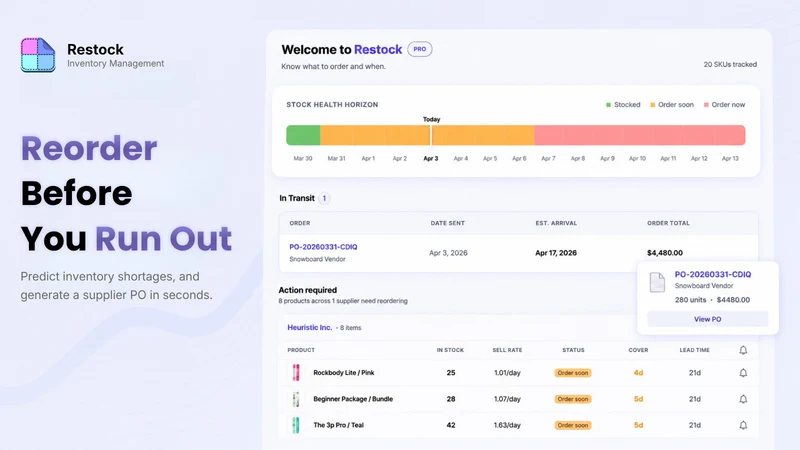Click Order soon status badge for The 3p Pro
This screenshot has width=800, height=450.
click(x=573, y=425)
